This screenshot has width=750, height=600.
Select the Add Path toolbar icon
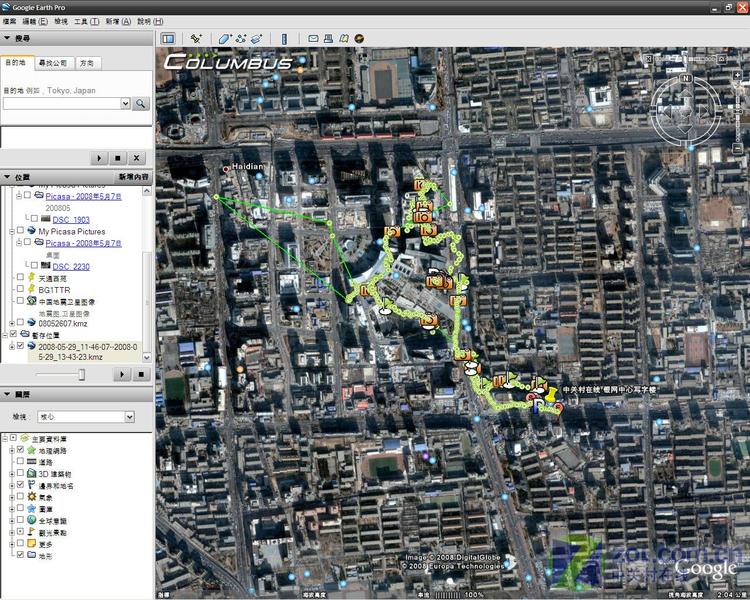(x=241, y=39)
